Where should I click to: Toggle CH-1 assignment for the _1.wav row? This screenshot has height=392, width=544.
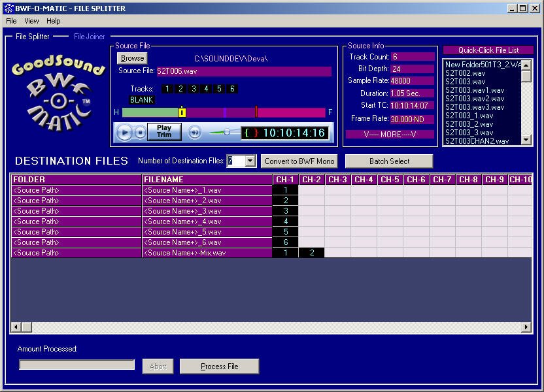286,190
